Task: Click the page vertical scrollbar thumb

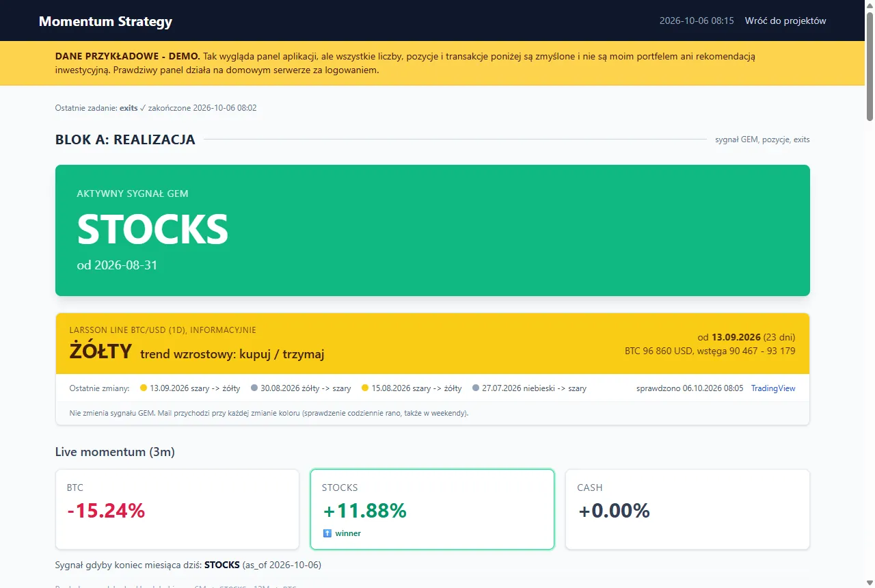Action: point(870,66)
